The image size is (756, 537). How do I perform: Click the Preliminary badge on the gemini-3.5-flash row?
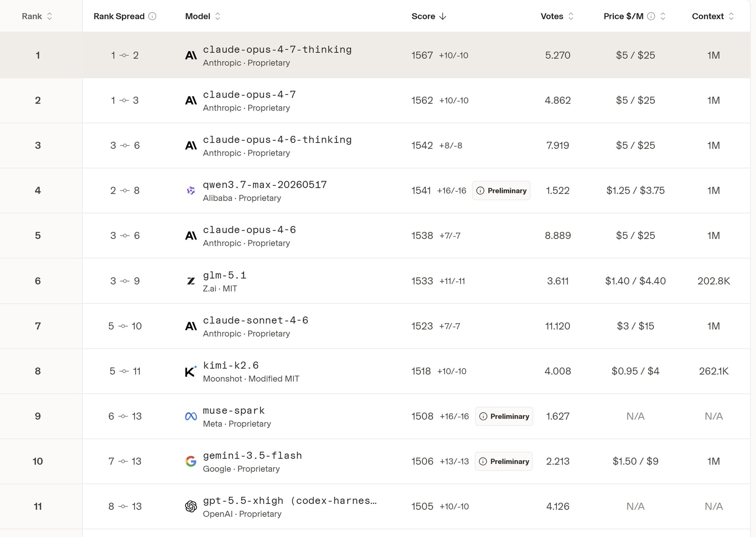[x=504, y=461]
